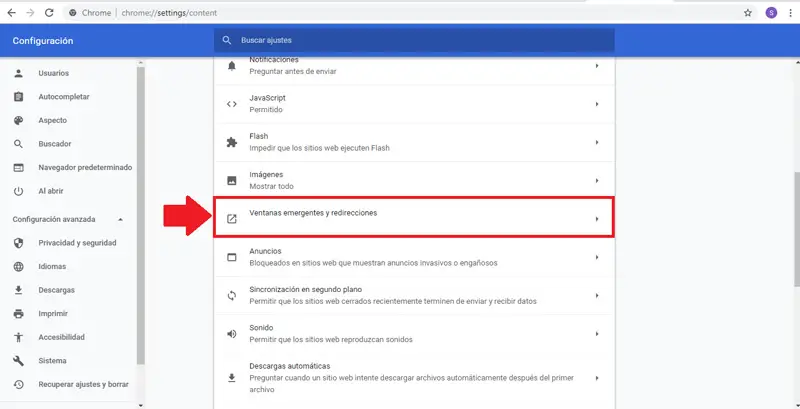Click the browser back arrow
The image size is (800, 409).
[11, 13]
